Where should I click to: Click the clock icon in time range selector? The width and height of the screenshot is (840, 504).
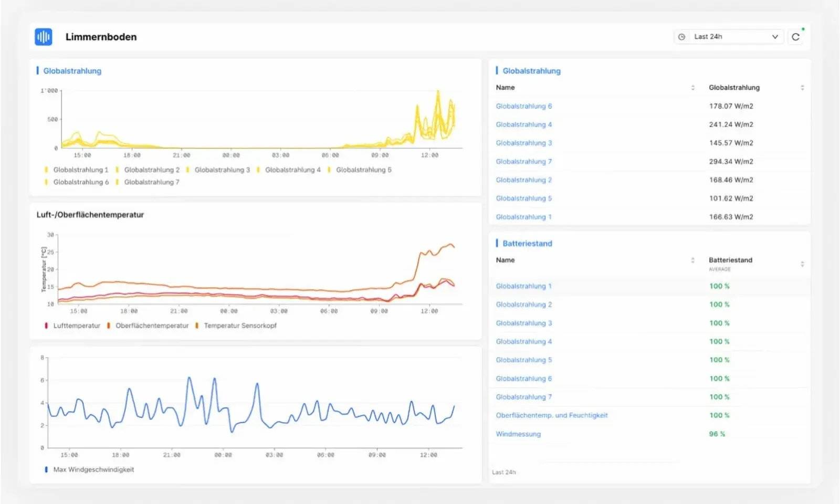681,37
